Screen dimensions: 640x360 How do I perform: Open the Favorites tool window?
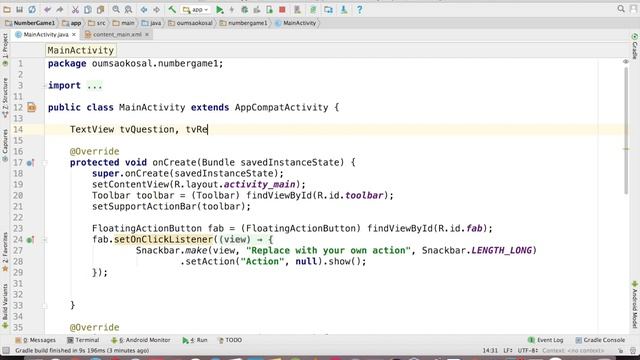click(x=5, y=252)
